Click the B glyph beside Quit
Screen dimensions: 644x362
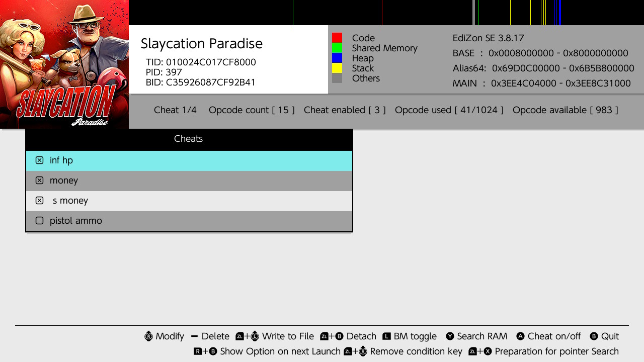(594, 336)
